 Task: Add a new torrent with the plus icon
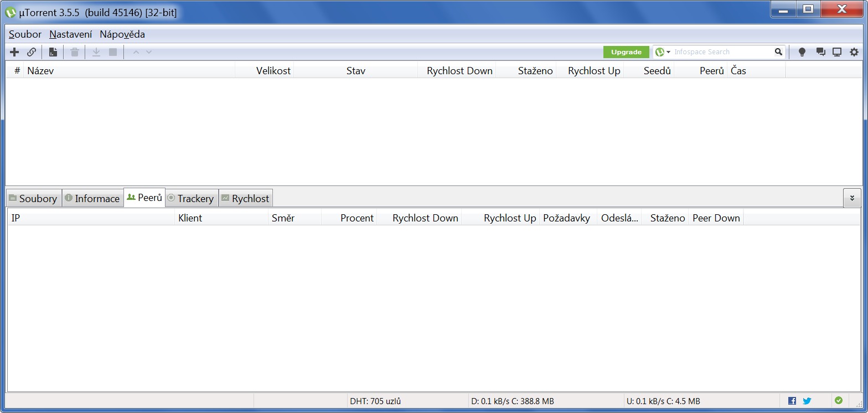15,52
